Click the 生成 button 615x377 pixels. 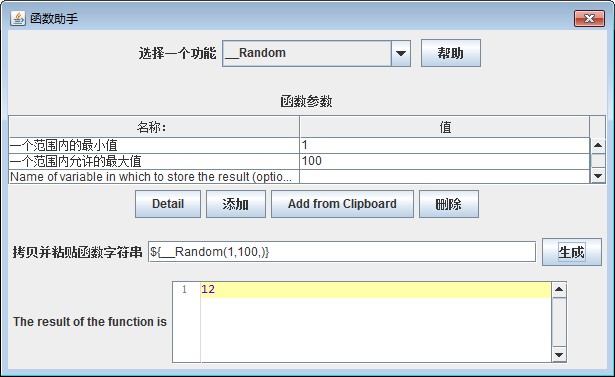[571, 252]
